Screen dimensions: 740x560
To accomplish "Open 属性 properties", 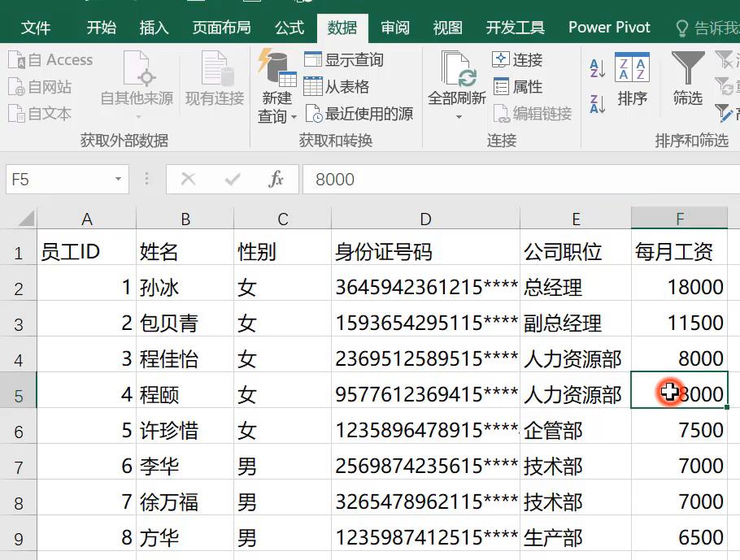I will pyautogui.click(x=517, y=87).
